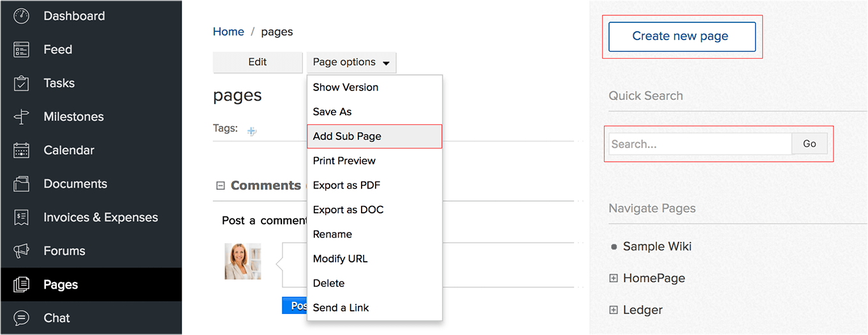Click the commenter profile photo
The height and width of the screenshot is (335, 868).
tap(243, 261)
